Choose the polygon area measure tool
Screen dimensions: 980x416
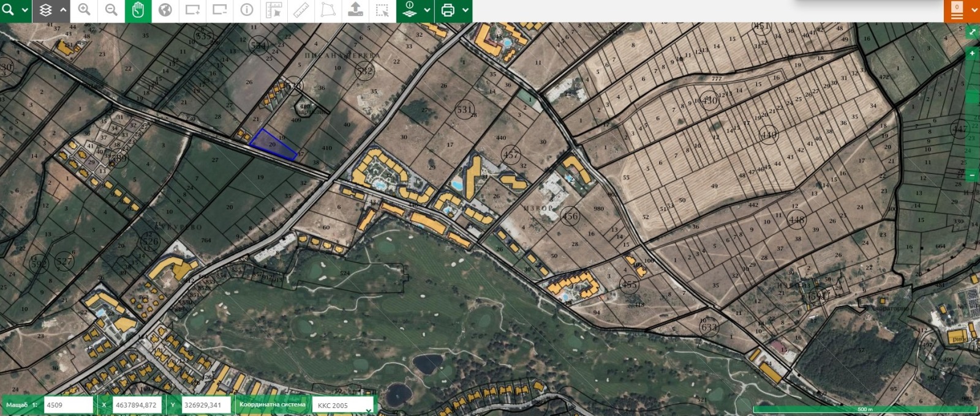point(328,10)
